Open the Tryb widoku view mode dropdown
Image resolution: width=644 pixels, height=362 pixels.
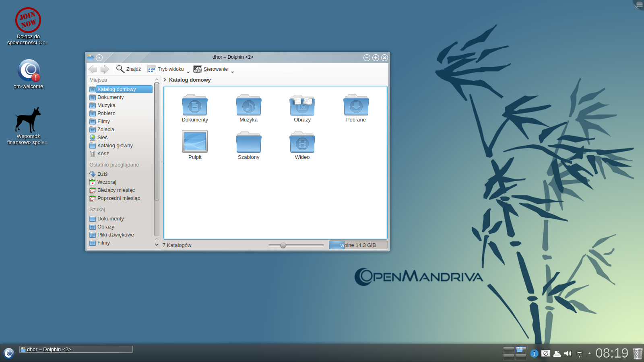[x=168, y=69]
